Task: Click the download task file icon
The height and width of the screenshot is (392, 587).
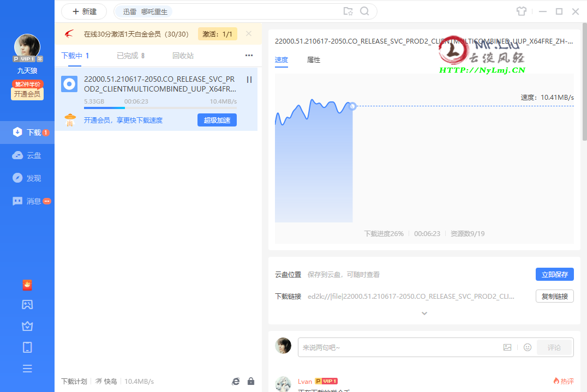Action: point(69,84)
